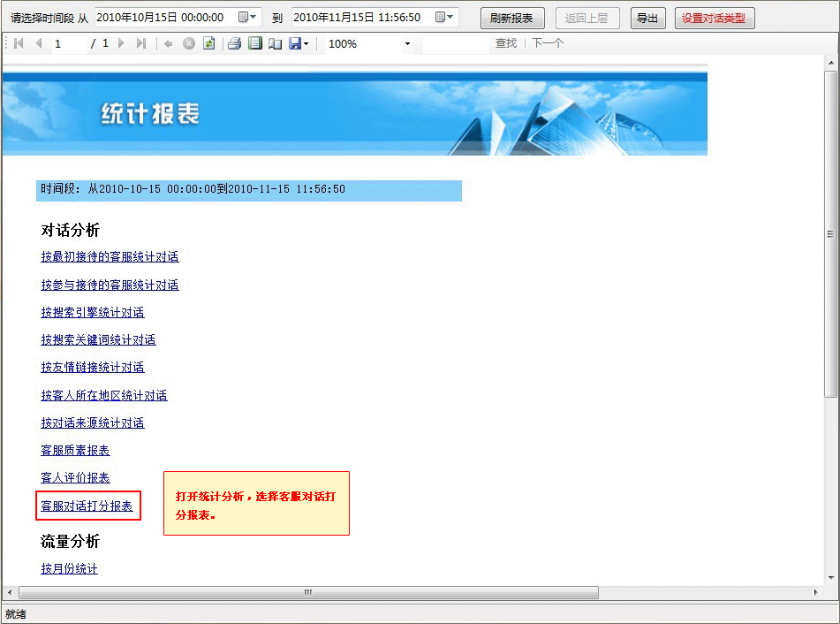Click the end date-time field
Screen dimensions: 840x624
click(x=375, y=17)
